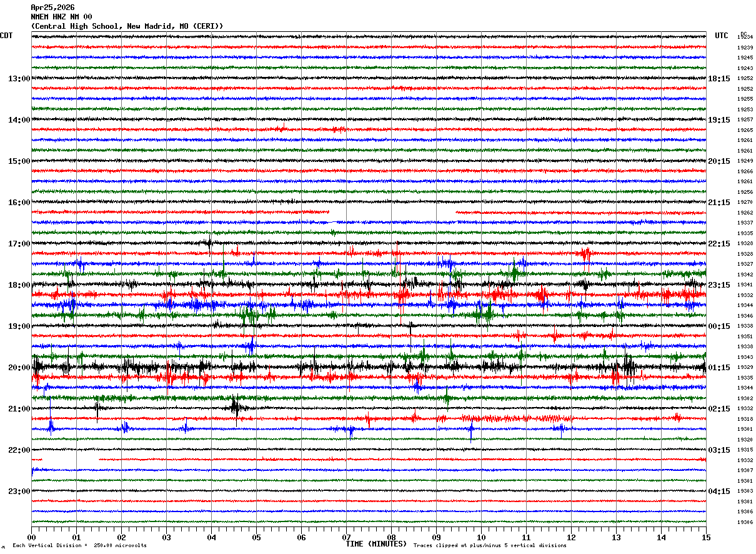Click the traces clipped footnote text

[x=490, y=545]
